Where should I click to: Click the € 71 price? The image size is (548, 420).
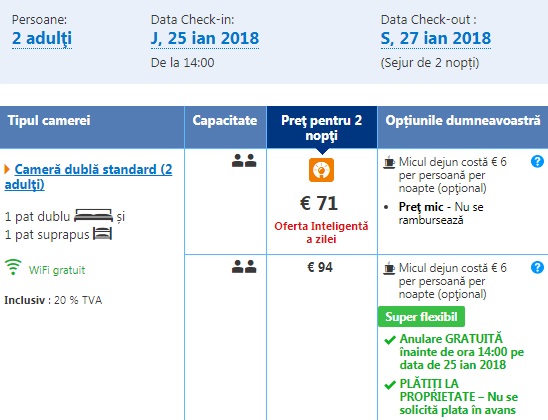[319, 203]
